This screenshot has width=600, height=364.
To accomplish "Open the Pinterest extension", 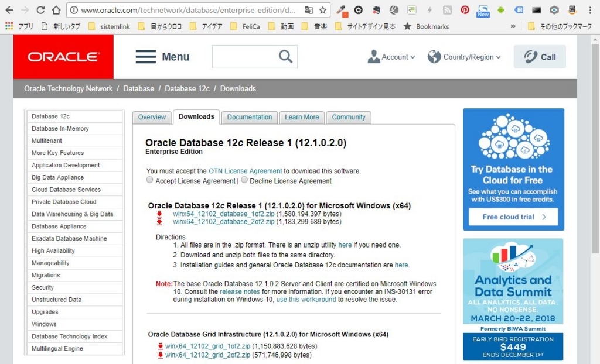I will (465, 11).
